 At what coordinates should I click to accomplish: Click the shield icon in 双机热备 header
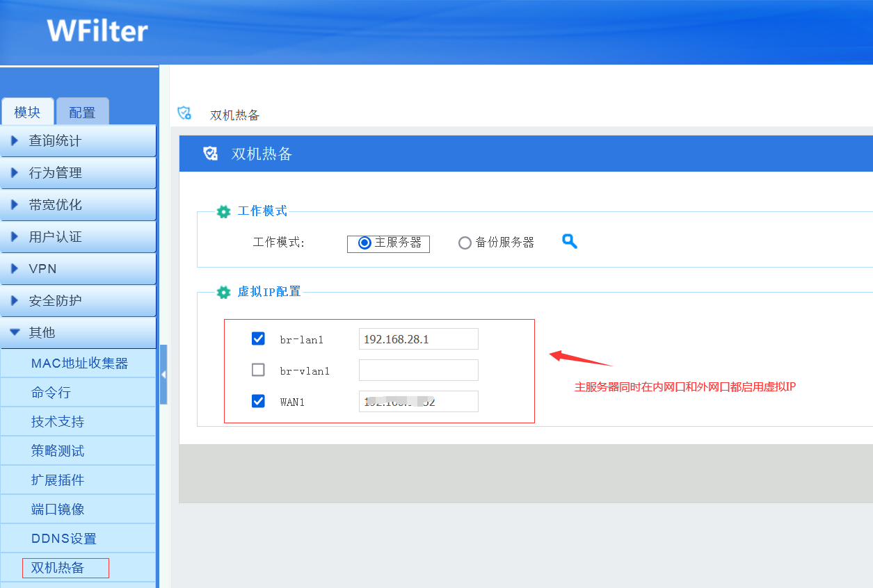[210, 154]
